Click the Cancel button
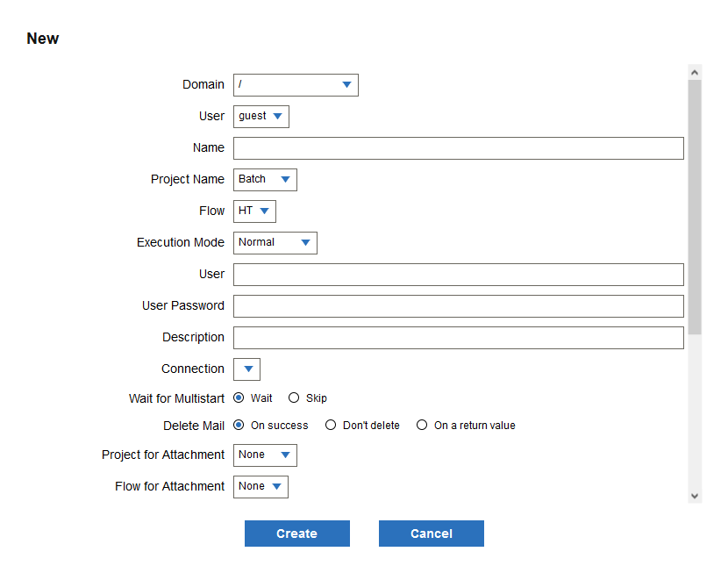728x573 pixels. [x=431, y=534]
